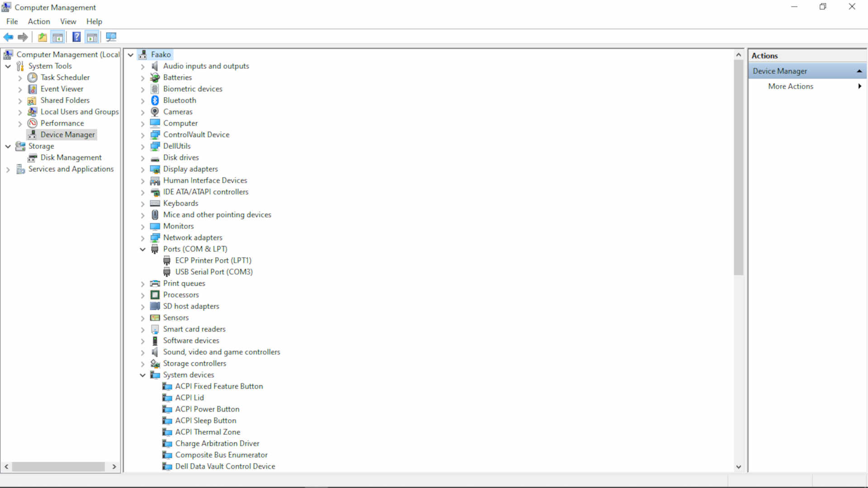This screenshot has width=868, height=488.
Task: Collapse the Storage node in left tree
Action: click(8, 146)
